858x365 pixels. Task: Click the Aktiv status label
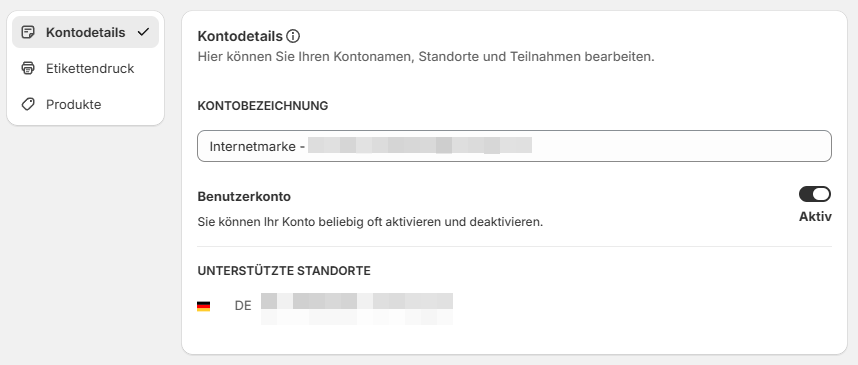[x=815, y=217]
